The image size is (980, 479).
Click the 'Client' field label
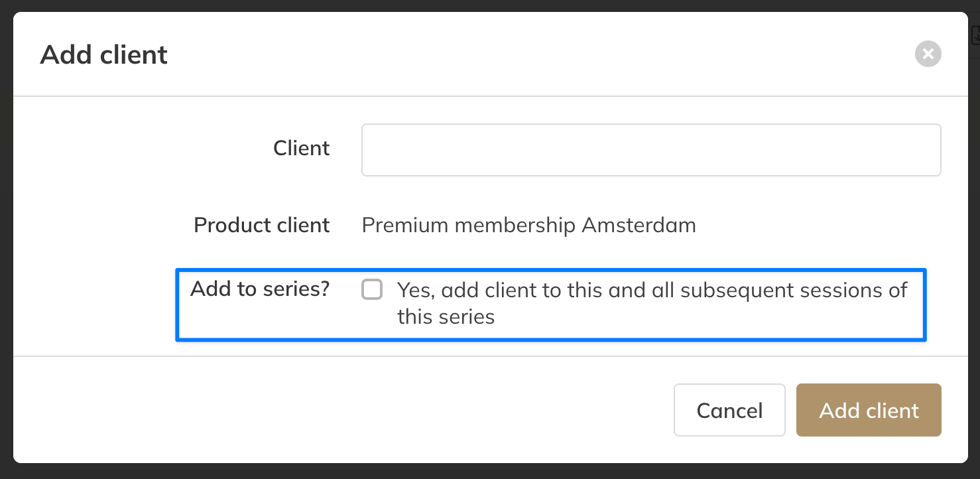coord(301,148)
